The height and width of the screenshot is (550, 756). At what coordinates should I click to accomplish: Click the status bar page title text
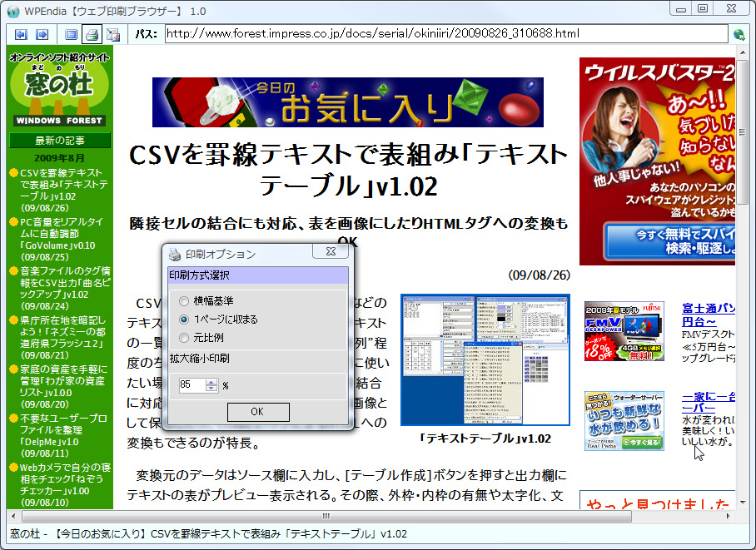(x=208, y=534)
